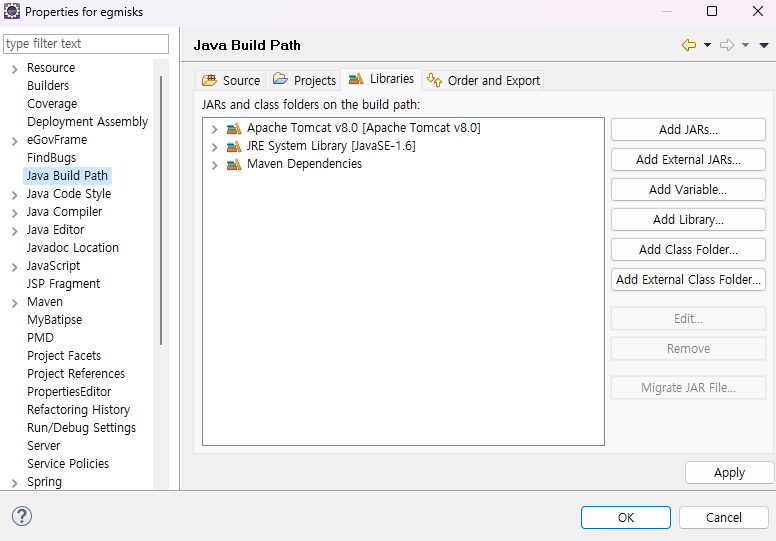
Task: Click the Apache Tomcat library icon
Action: [x=234, y=128]
